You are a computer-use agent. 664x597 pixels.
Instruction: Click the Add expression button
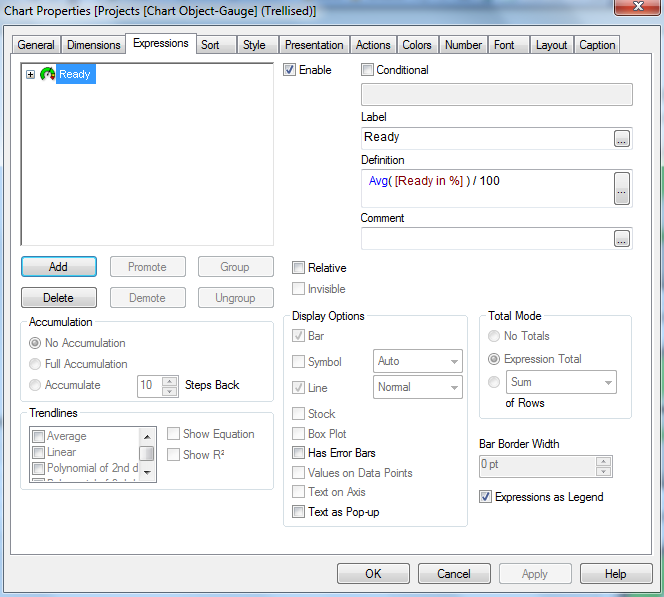(59, 267)
